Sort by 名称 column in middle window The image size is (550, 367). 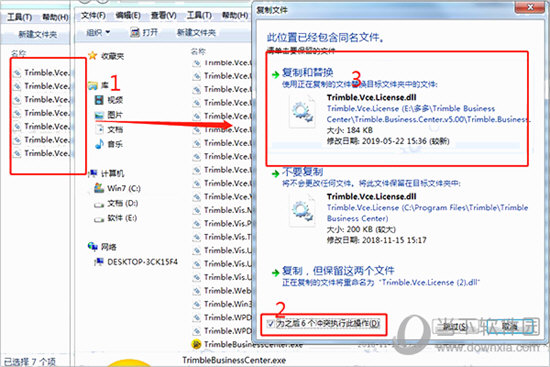[198, 52]
